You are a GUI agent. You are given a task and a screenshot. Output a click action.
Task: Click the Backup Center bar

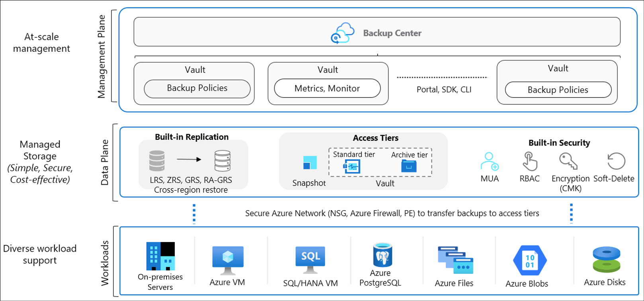tap(377, 32)
